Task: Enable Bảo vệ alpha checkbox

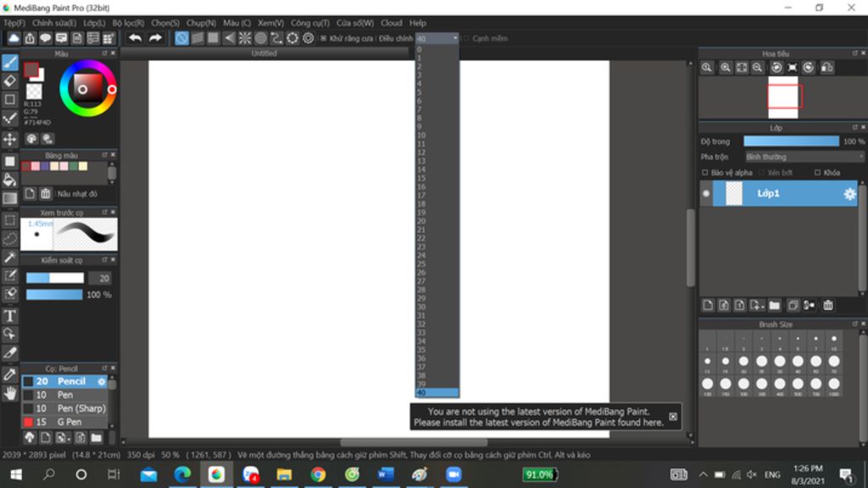Action: (705, 173)
